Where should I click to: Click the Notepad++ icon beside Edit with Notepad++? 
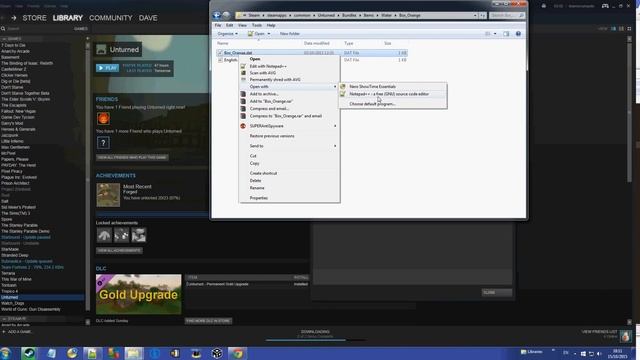[243, 66]
